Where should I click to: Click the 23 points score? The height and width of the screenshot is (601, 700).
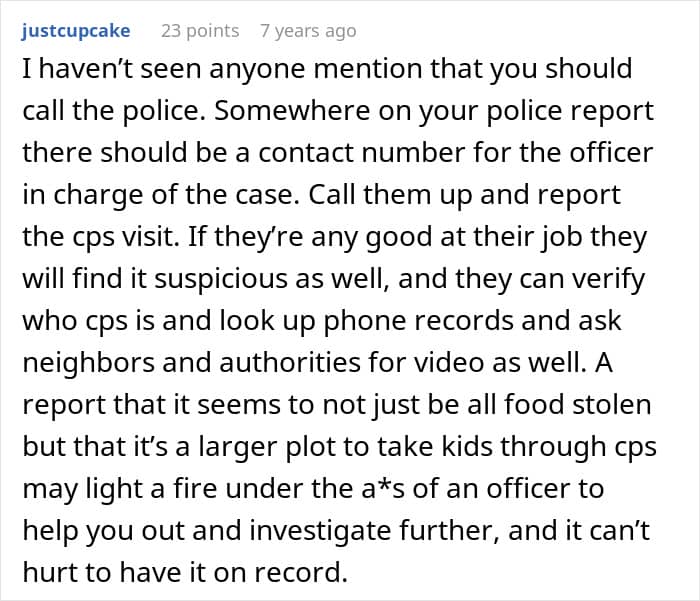coord(200,31)
